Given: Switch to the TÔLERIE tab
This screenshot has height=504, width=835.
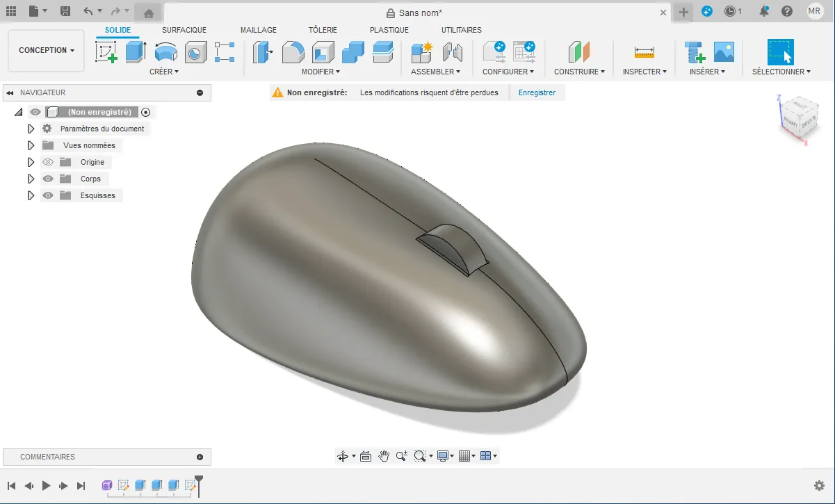Looking at the screenshot, I should coord(323,30).
